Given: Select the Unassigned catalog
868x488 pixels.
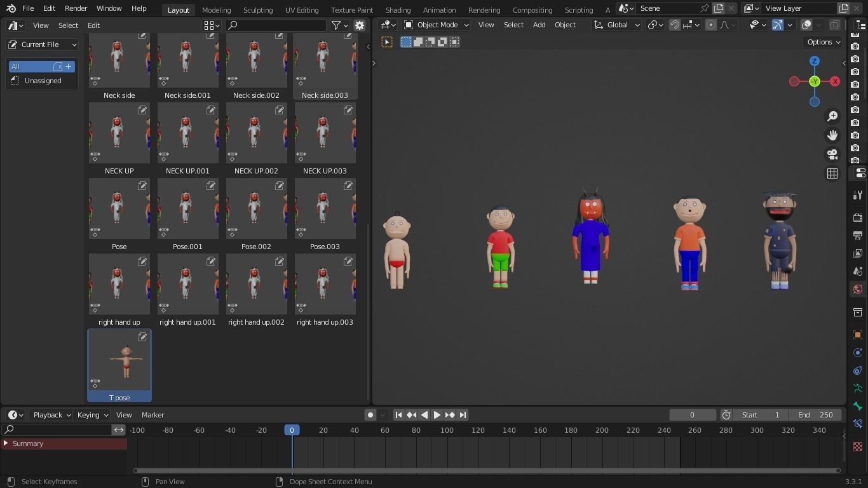Looking at the screenshot, I should (x=42, y=81).
